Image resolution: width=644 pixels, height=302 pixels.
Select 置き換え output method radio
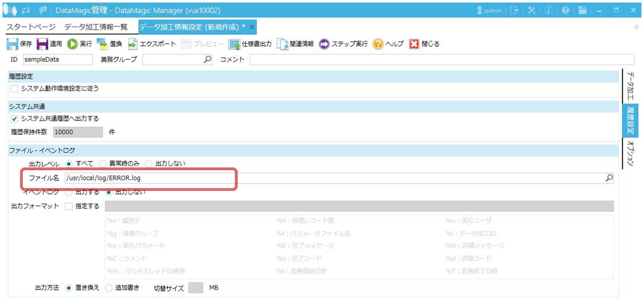pyautogui.click(x=68, y=288)
